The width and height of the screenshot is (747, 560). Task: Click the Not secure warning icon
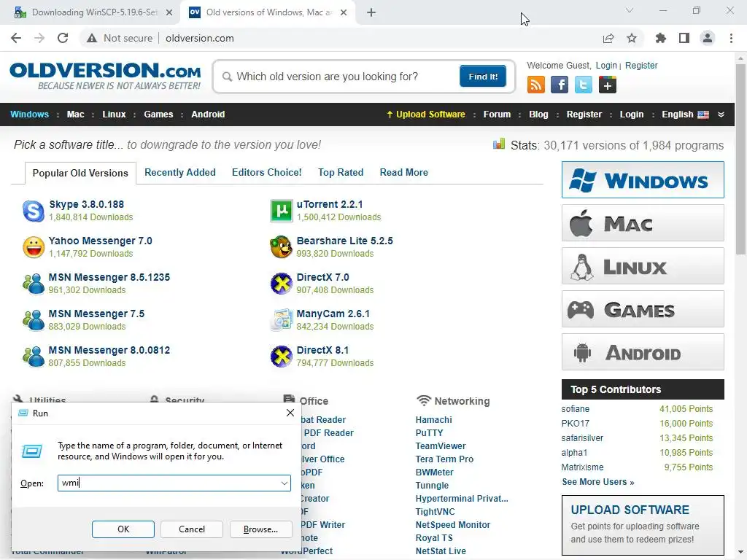(x=92, y=38)
